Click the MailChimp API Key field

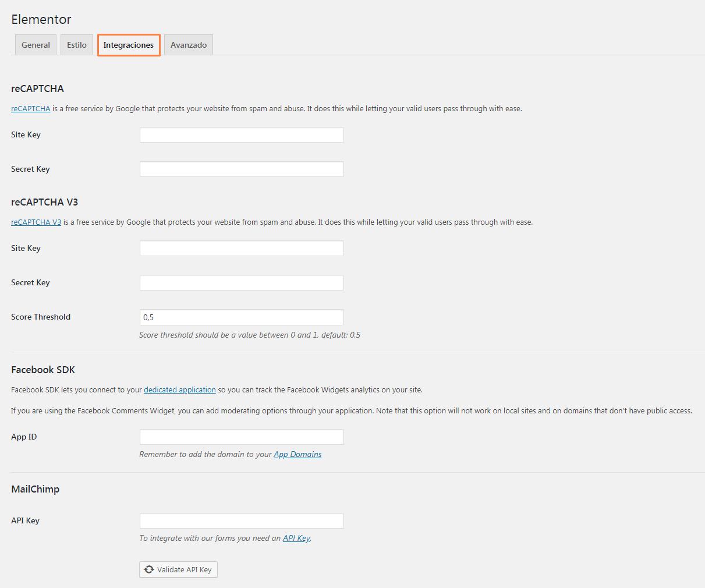click(x=242, y=521)
